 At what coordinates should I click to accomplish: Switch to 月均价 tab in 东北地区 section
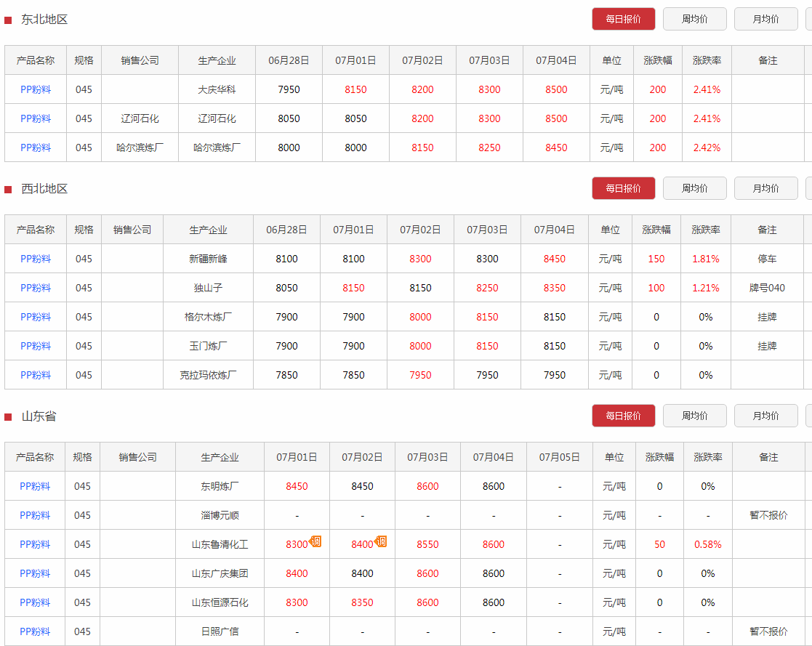[x=766, y=19]
